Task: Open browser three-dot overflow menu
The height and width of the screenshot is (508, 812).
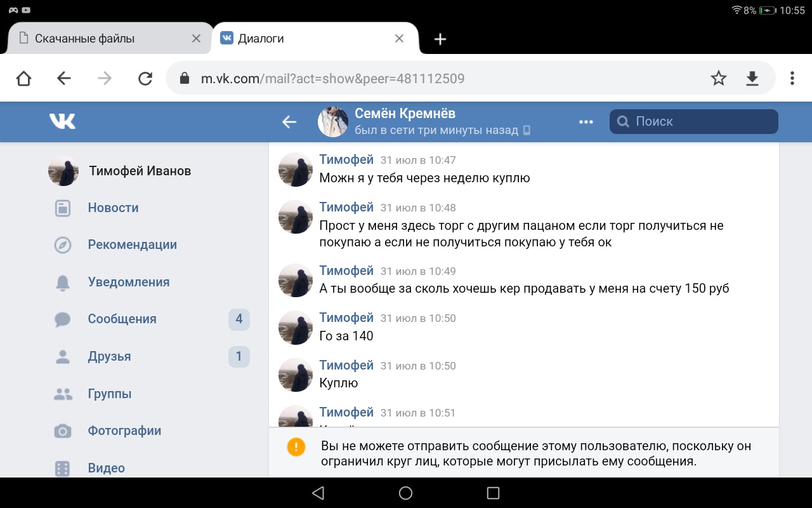Action: pos(792,79)
